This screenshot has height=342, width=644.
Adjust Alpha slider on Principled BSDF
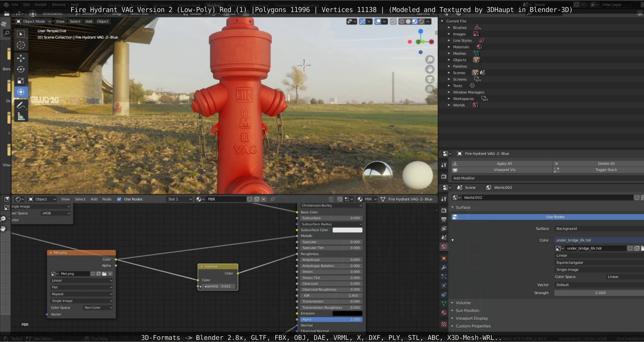pyautogui.click(x=331, y=320)
